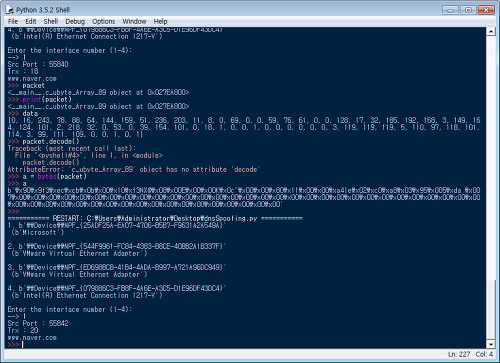The height and width of the screenshot is (363, 500).
Task: Click the last 'www.naver.com' output line
Action: point(32,337)
